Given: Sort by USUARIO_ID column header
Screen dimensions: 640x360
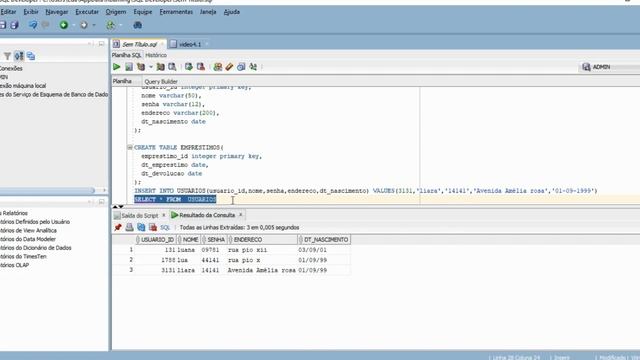Looking at the screenshot, I should (x=156, y=240).
